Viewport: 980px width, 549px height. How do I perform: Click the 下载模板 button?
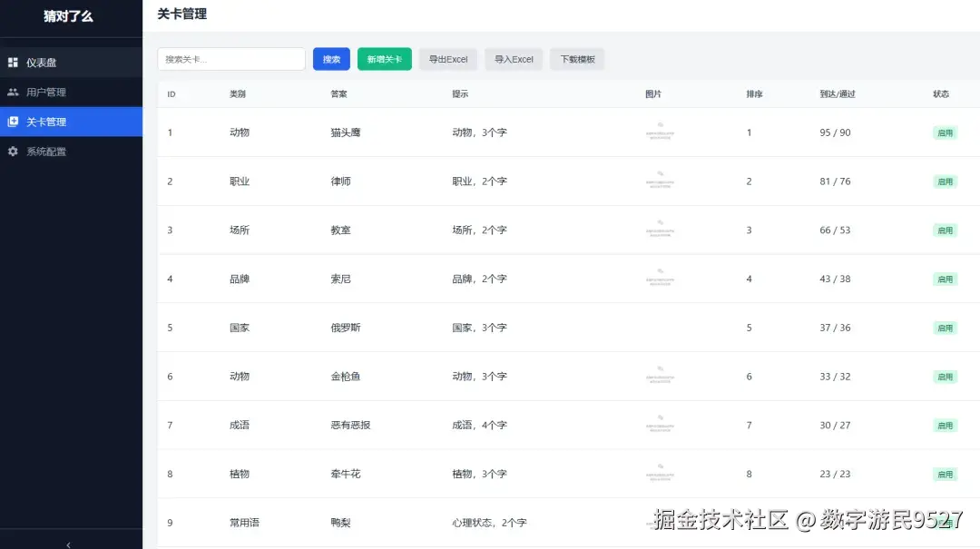pyautogui.click(x=577, y=59)
